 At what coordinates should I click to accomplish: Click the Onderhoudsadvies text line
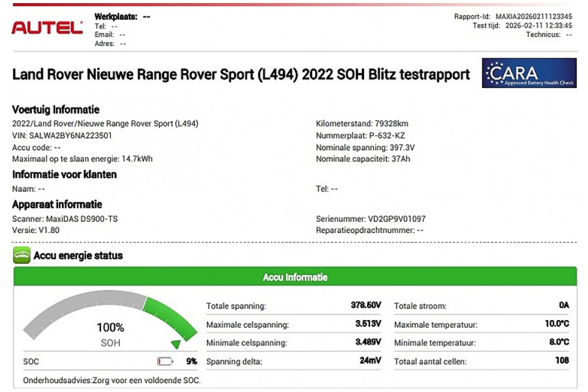coord(112,380)
